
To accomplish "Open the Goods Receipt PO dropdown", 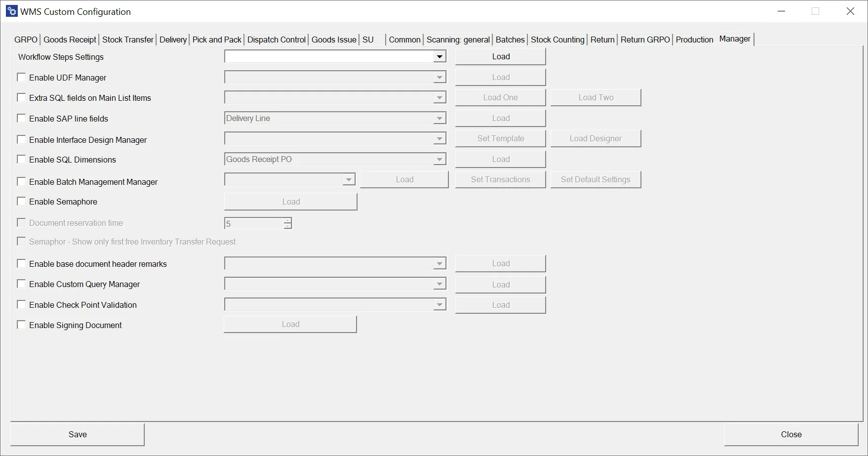I will pyautogui.click(x=439, y=160).
